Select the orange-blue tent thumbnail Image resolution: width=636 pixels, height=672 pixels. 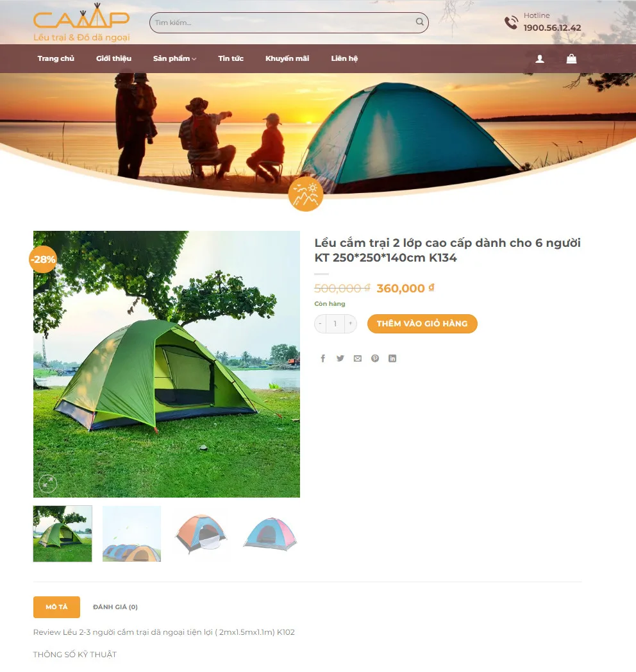(201, 533)
